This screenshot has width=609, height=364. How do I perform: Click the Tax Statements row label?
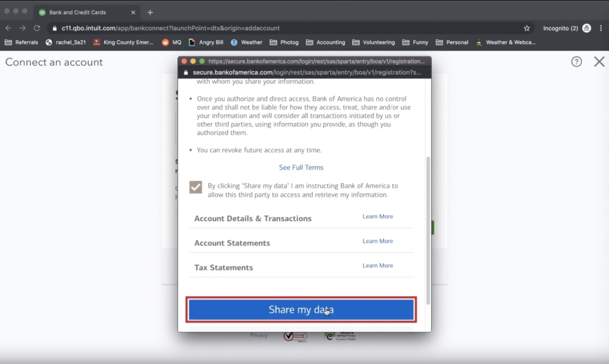(224, 267)
